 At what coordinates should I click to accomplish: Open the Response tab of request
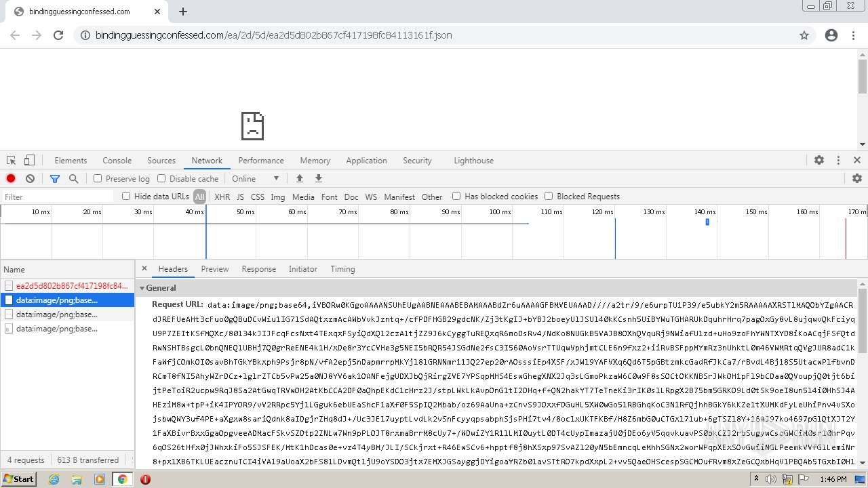pos(259,269)
